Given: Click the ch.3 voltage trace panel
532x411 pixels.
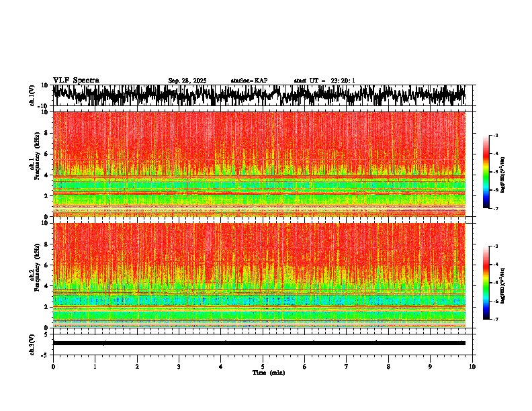Looking at the screenshot, I should [263, 345].
